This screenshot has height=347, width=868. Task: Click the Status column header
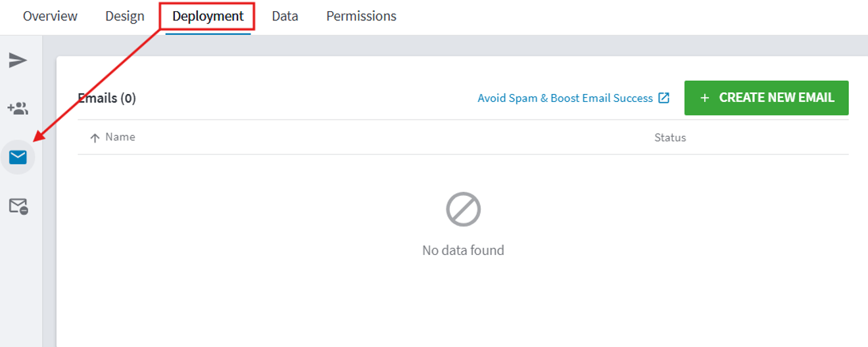(x=670, y=137)
